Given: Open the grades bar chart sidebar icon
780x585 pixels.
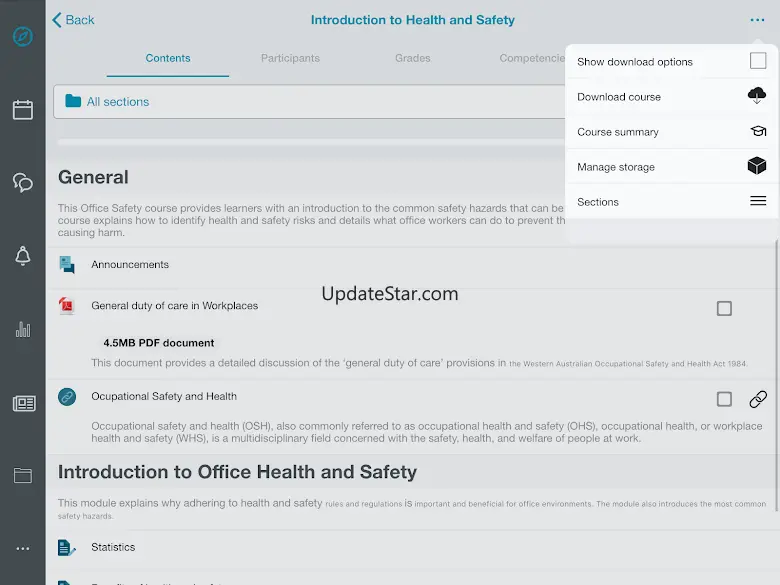Looking at the screenshot, I should (x=22, y=329).
